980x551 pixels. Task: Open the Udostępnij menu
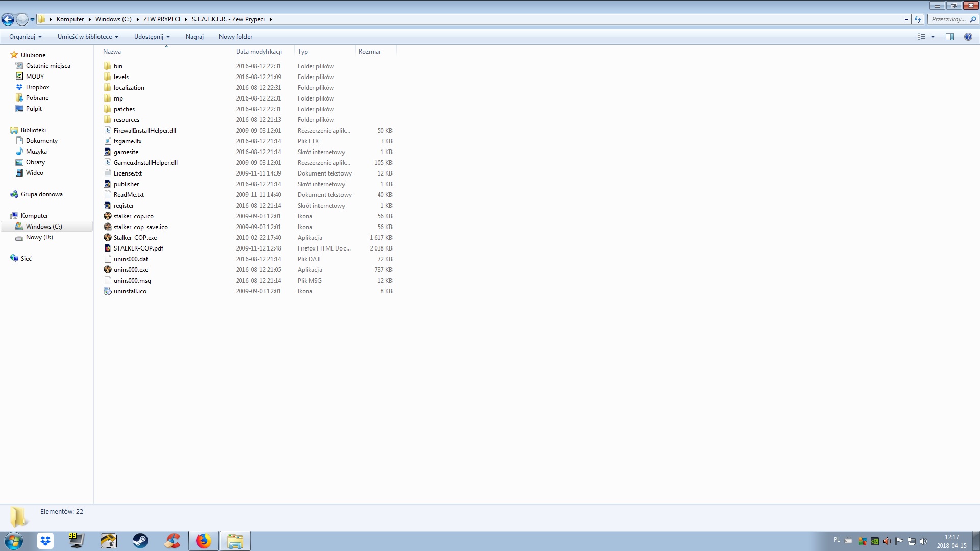(152, 37)
